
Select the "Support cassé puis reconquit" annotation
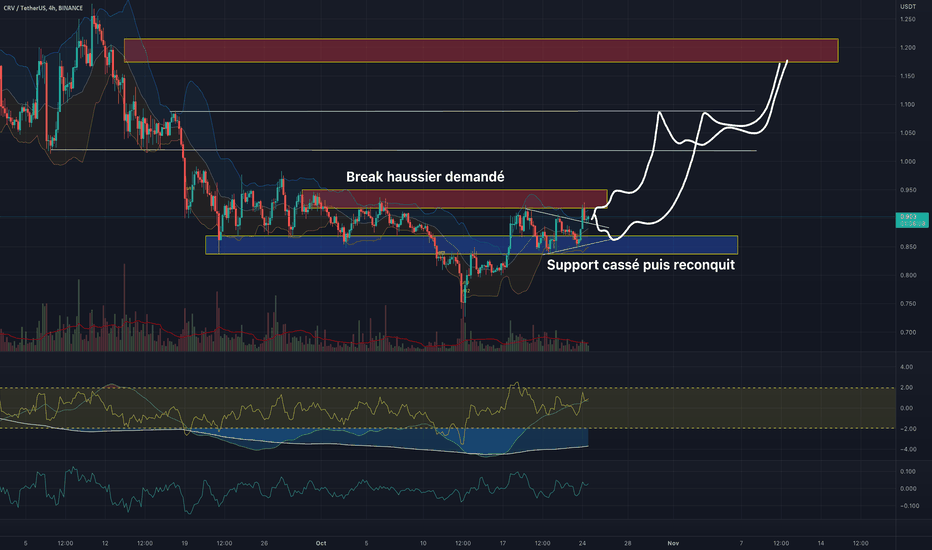click(641, 265)
